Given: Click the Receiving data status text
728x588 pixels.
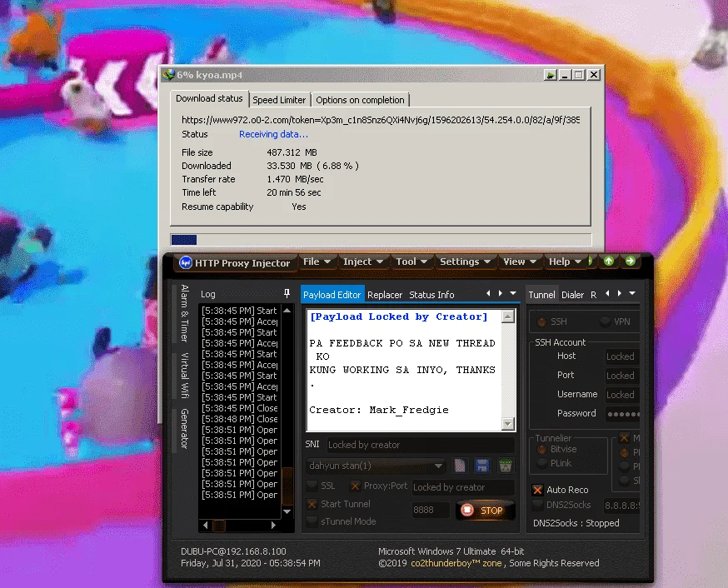Looking at the screenshot, I should [273, 134].
